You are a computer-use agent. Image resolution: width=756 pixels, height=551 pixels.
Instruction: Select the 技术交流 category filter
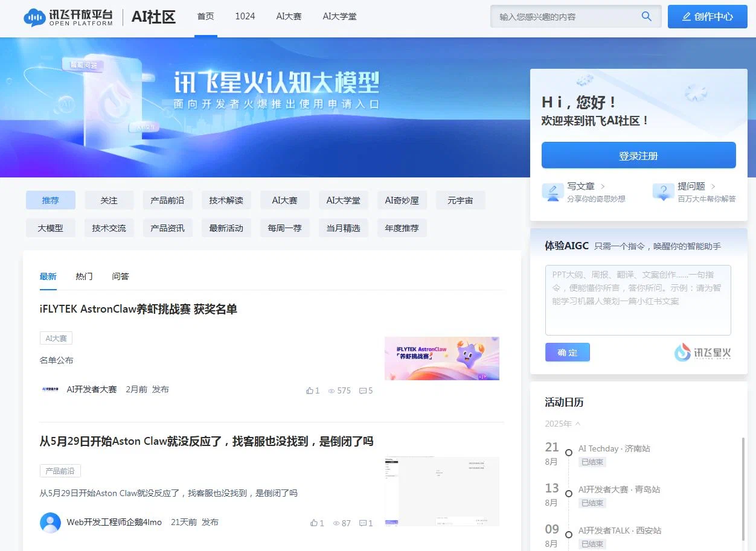click(x=109, y=228)
